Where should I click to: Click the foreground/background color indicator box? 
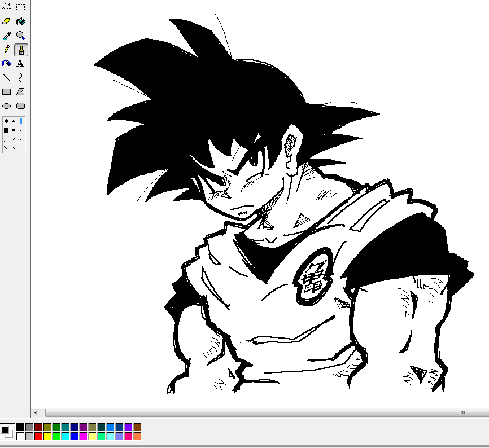[7, 432]
